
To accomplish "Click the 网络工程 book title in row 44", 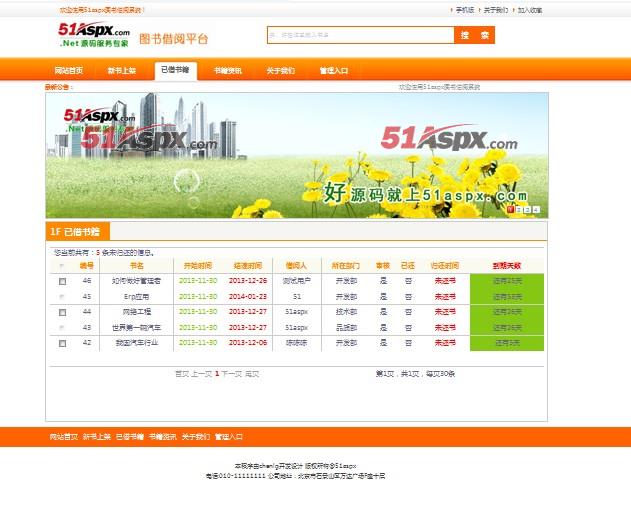I will [x=136, y=312].
